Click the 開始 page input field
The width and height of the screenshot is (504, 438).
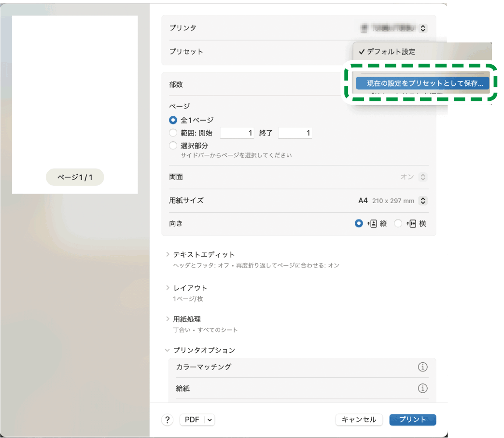[237, 133]
